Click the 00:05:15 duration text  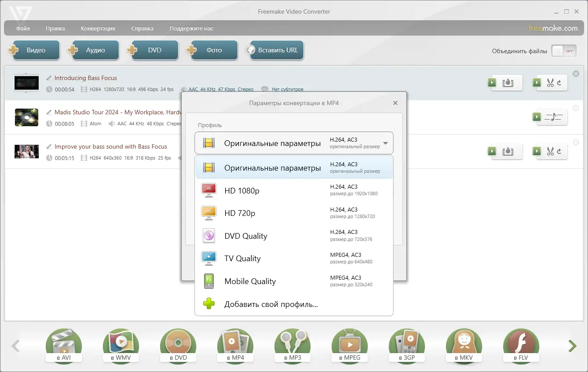click(65, 158)
